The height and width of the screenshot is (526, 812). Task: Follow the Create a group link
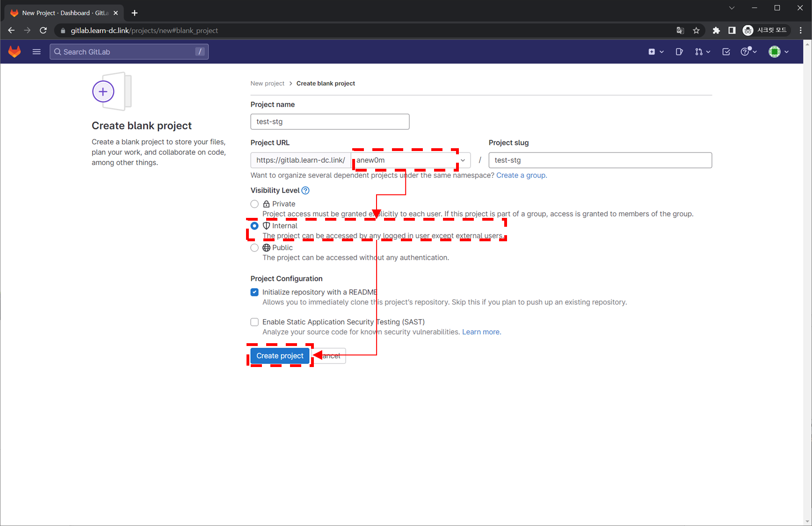click(521, 175)
